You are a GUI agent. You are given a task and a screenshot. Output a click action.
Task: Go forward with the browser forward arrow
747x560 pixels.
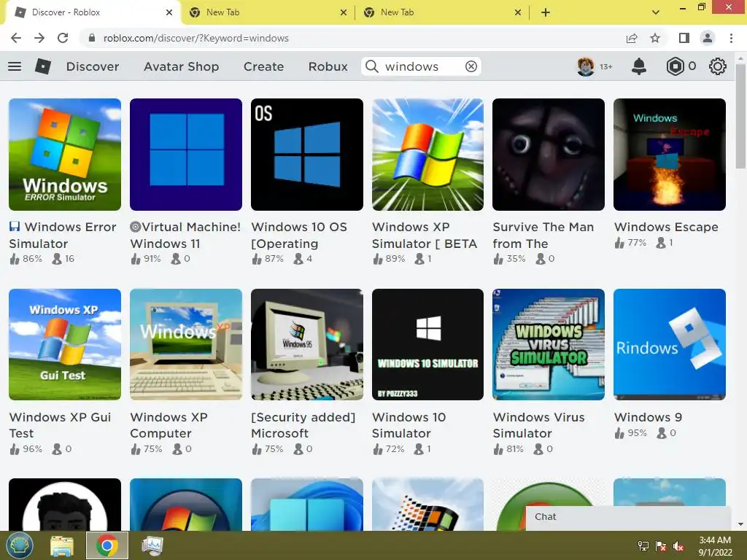[39, 38]
